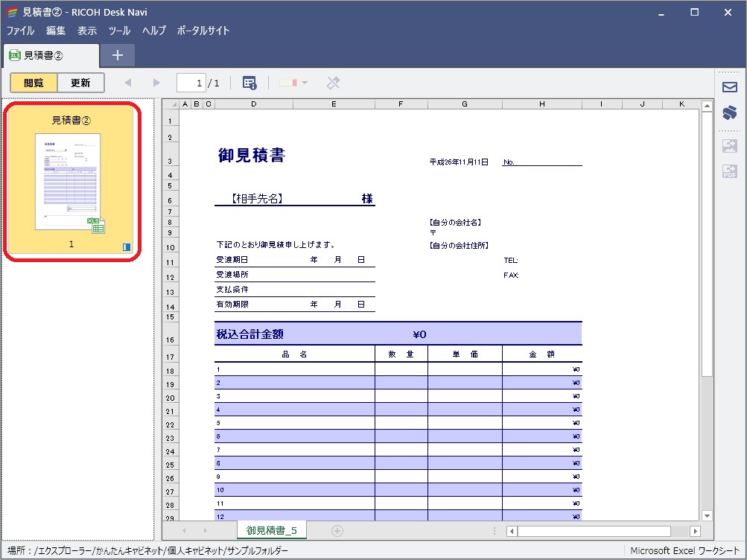
Task: Switch to 更新 (update) mode
Action: coord(81,83)
